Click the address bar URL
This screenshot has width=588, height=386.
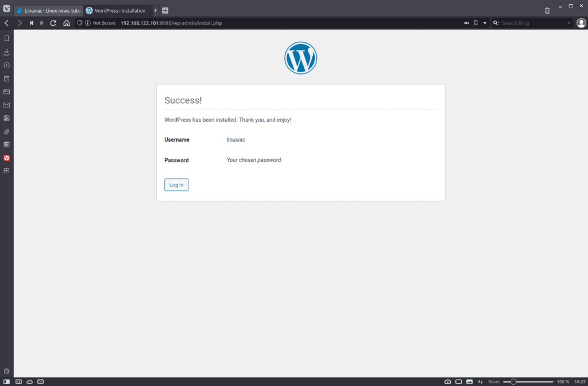coord(171,23)
